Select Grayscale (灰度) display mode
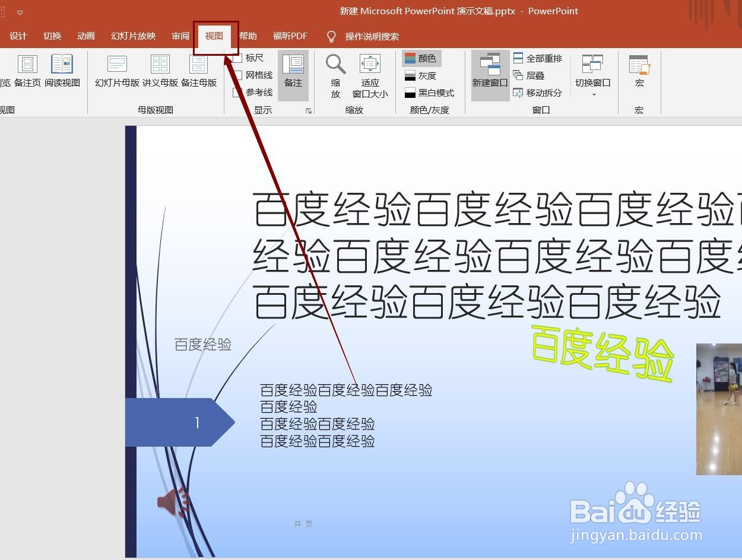Viewport: 742px width, 560px height. point(420,75)
